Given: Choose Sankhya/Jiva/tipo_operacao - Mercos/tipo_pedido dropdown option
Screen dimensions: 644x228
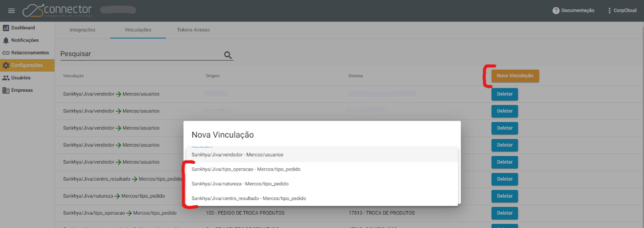Looking at the screenshot, I should pos(322,169).
